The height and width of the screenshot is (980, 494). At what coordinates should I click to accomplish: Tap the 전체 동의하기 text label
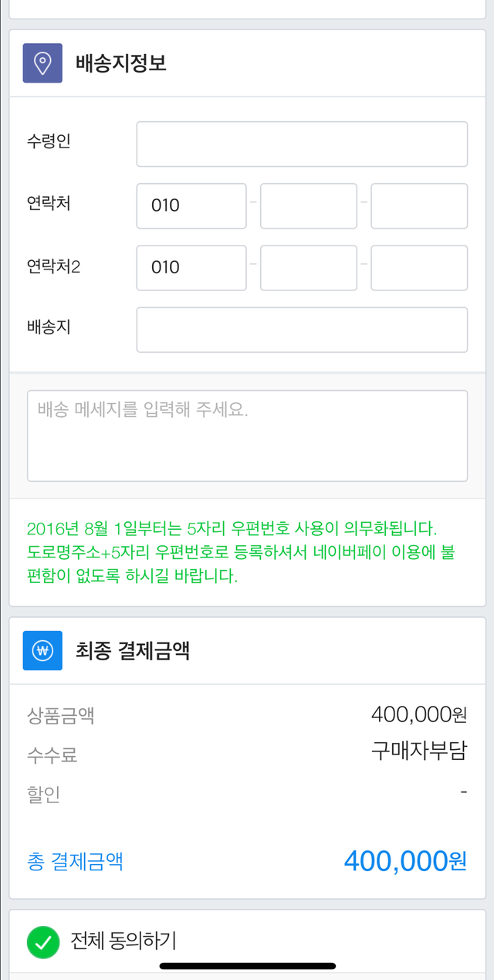pos(123,941)
